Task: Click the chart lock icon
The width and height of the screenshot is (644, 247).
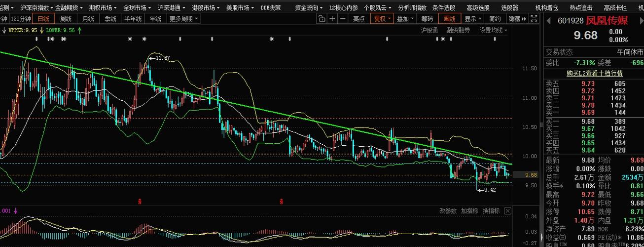Action: point(322,19)
